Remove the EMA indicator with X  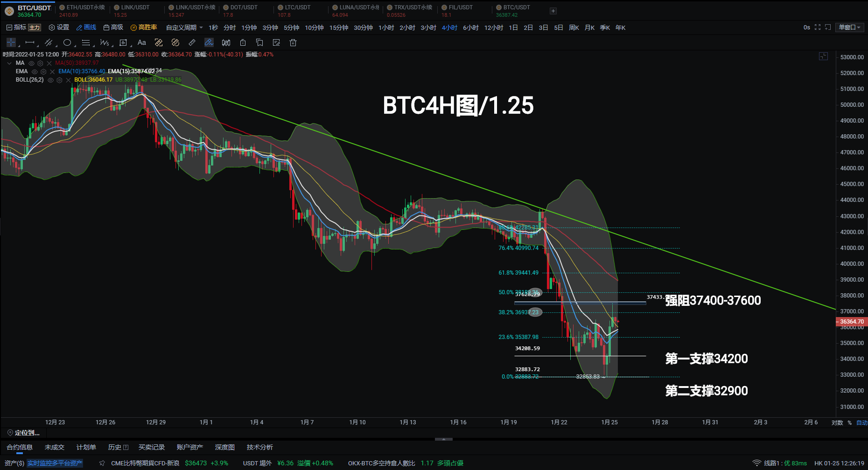(x=52, y=72)
